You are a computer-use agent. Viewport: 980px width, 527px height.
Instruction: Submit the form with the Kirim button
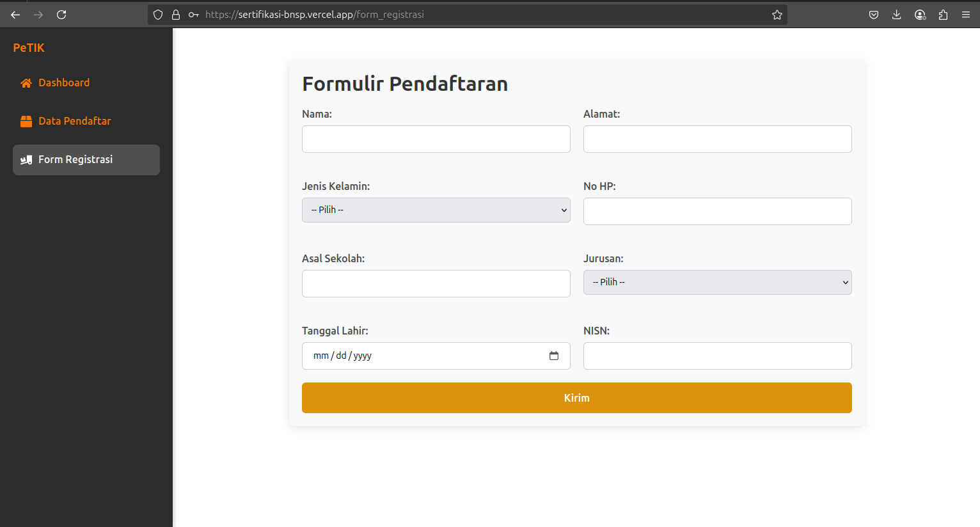[x=576, y=398]
